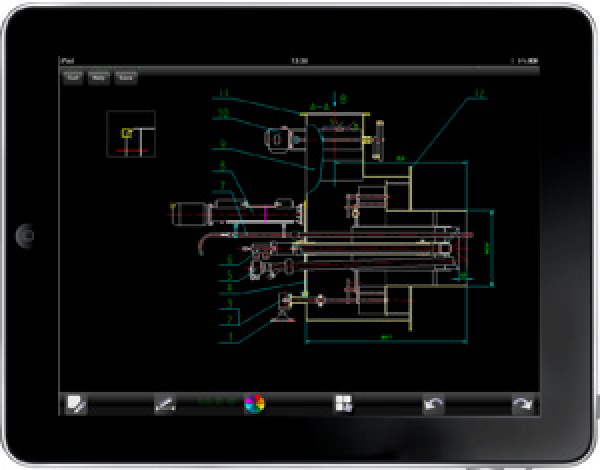Image resolution: width=600 pixels, height=470 pixels.
Task: Redo the action with forward arrow
Action: click(x=523, y=404)
